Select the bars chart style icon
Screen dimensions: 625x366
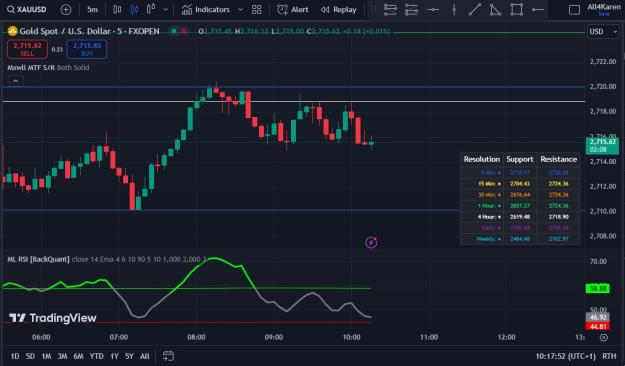click(117, 9)
